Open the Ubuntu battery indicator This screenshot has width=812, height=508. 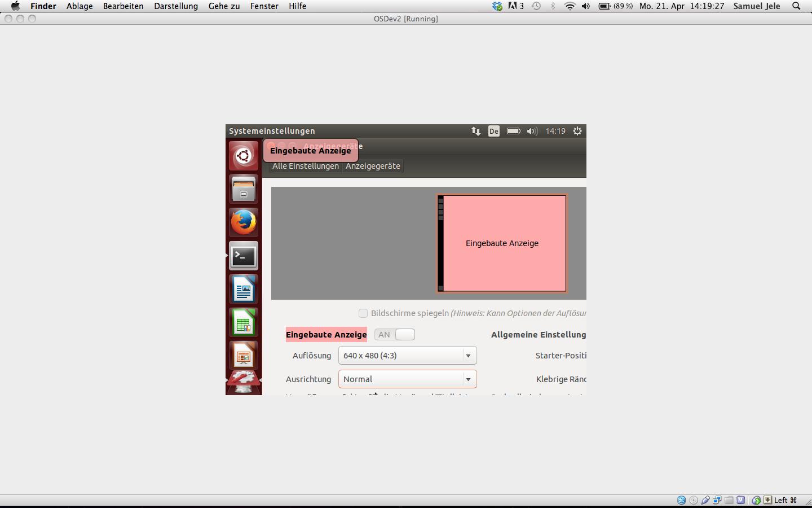(513, 131)
